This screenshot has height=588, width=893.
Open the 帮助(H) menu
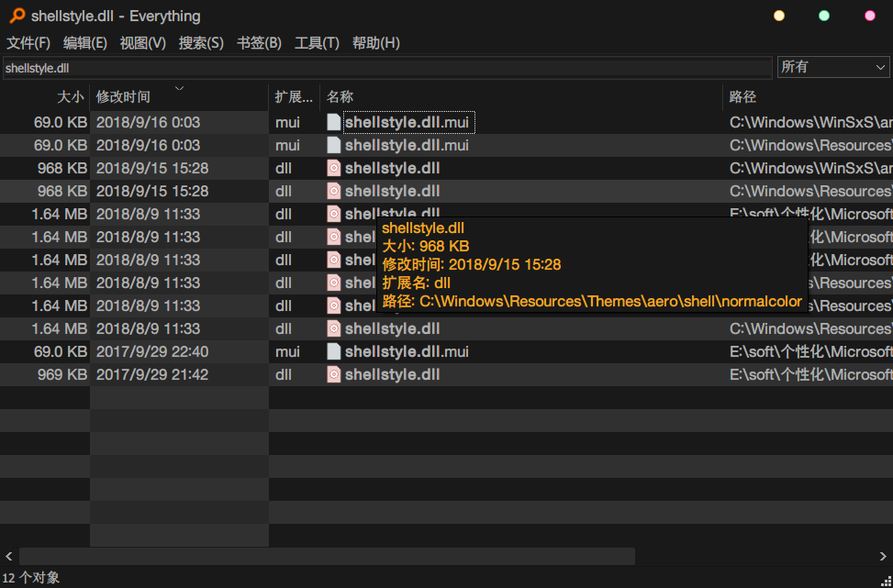[376, 43]
